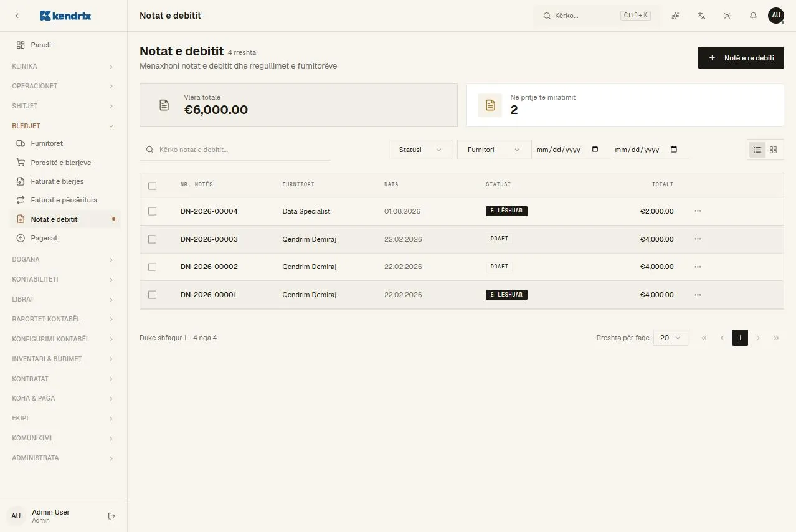The width and height of the screenshot is (796, 532).
Task: Collapse the BLERJET sidebar section
Action: click(63, 126)
